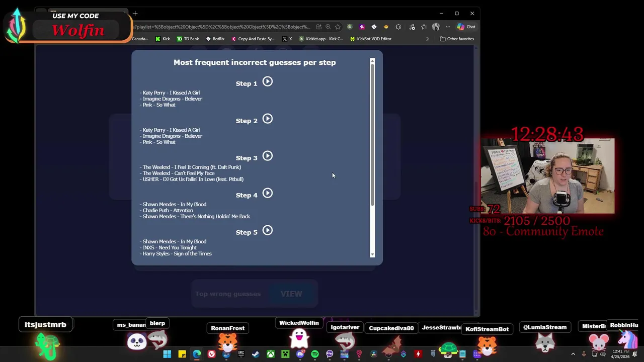Click the microphone tray icon

point(584,354)
